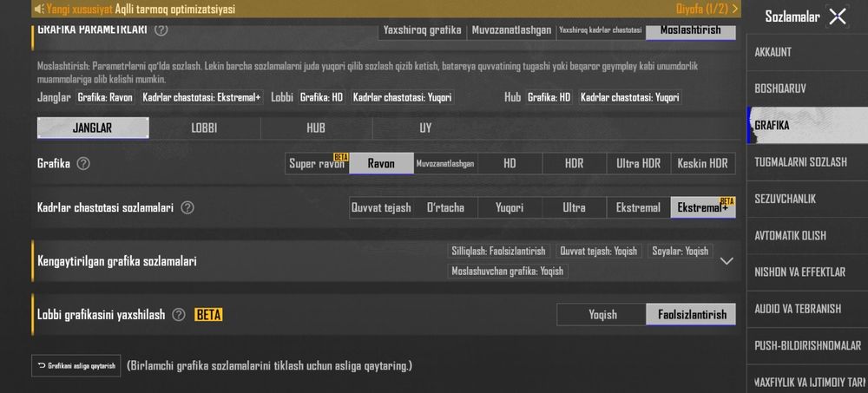
Task: Open AUDIO VA TEBRANISH section
Action: point(807,309)
